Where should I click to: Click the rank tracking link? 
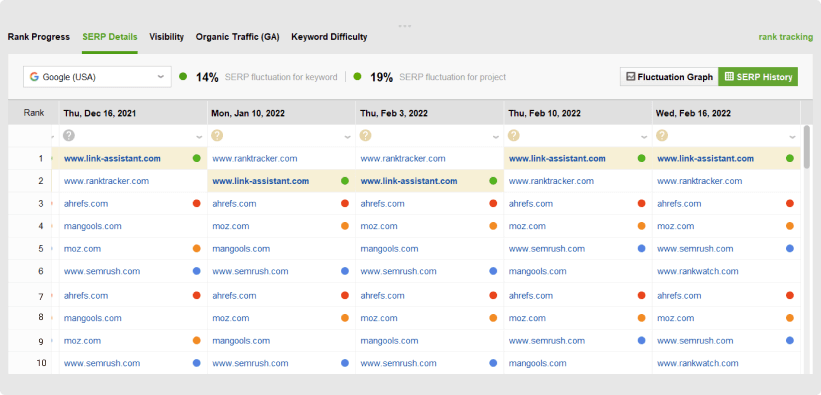click(786, 37)
